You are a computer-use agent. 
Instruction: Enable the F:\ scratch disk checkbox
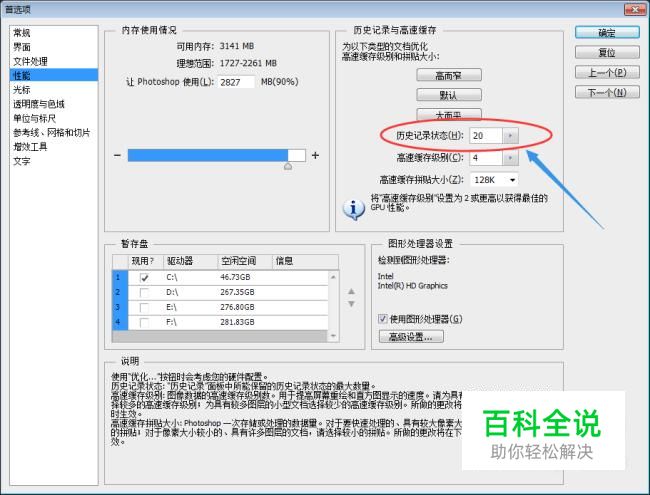[144, 322]
